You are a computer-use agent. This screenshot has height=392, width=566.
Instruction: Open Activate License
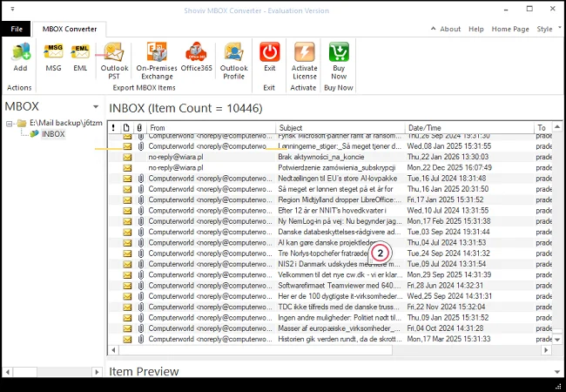(x=305, y=61)
